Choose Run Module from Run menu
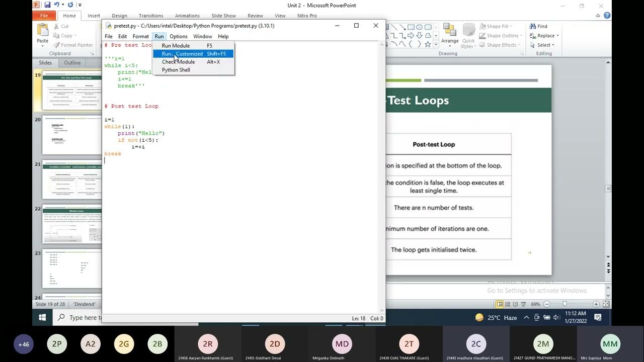This screenshot has height=362, width=644. click(x=193, y=46)
